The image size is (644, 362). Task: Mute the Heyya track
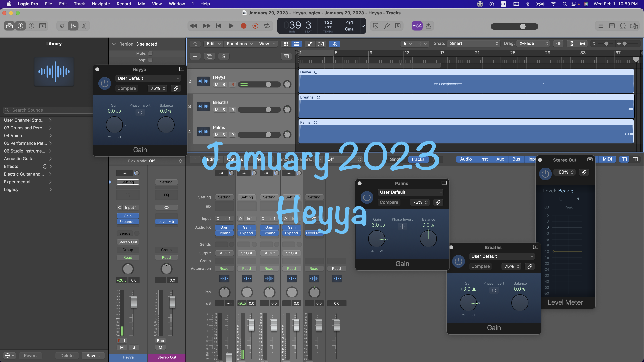[217, 84]
